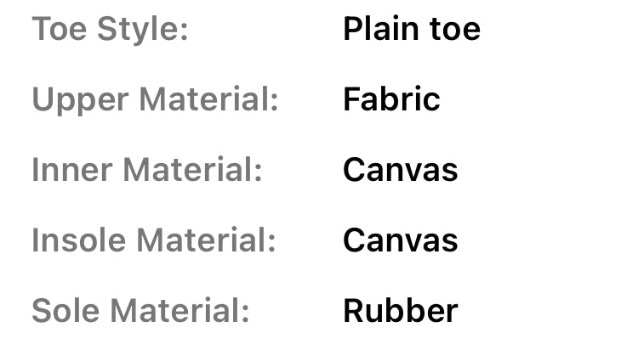This screenshot has height=350, width=644.
Task: Click "Canvas" beside Inner Material
Action: [x=400, y=170]
